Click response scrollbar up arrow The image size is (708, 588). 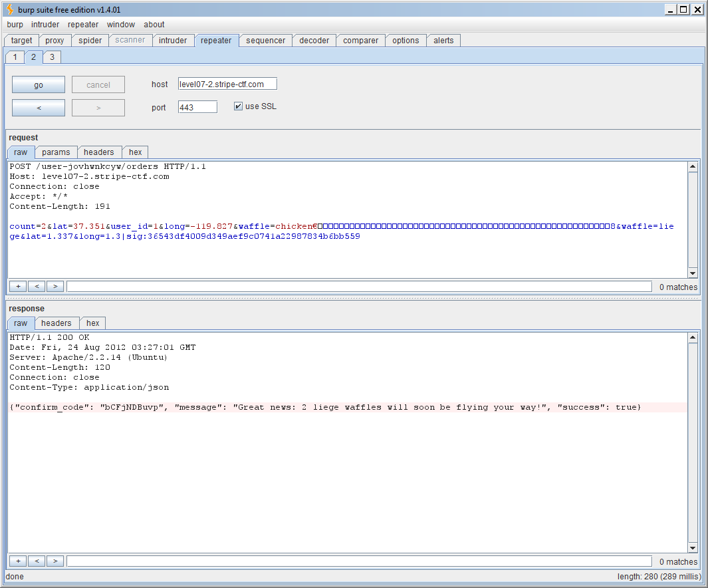[693, 338]
